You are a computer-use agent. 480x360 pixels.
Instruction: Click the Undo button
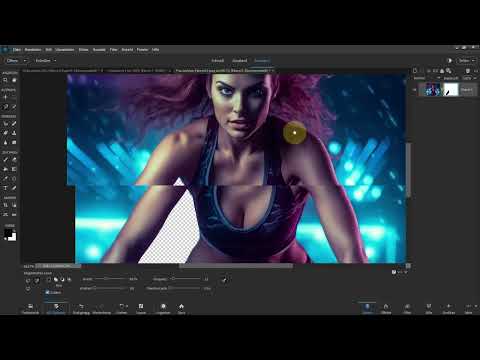[x=82, y=309]
